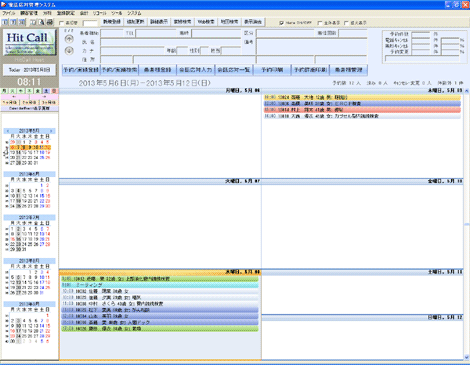Click the カナ input field
The height and width of the screenshot is (365, 470).
coord(132,51)
